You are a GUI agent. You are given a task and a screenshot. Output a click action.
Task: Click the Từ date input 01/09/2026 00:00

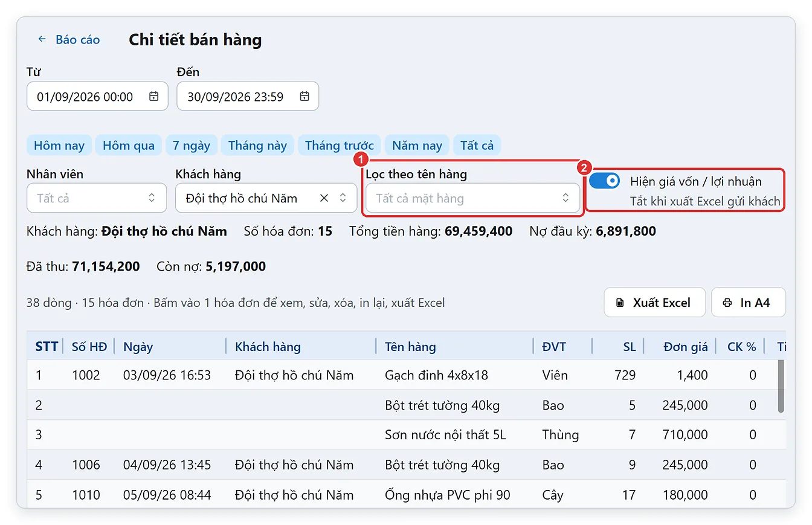coord(97,97)
